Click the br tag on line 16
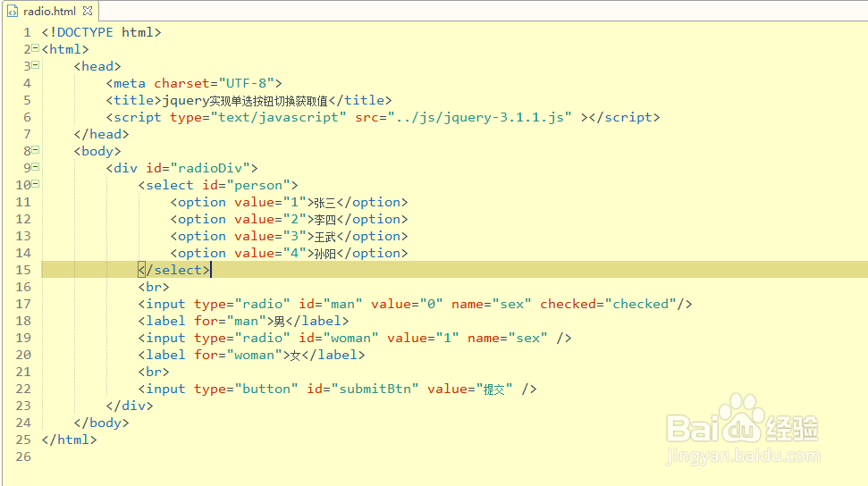 coord(154,288)
